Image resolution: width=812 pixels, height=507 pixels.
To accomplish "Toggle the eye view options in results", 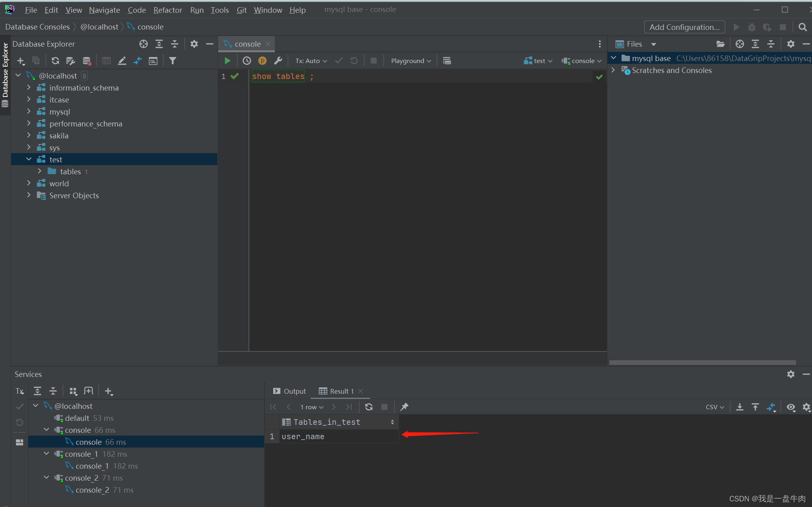I will 790,407.
